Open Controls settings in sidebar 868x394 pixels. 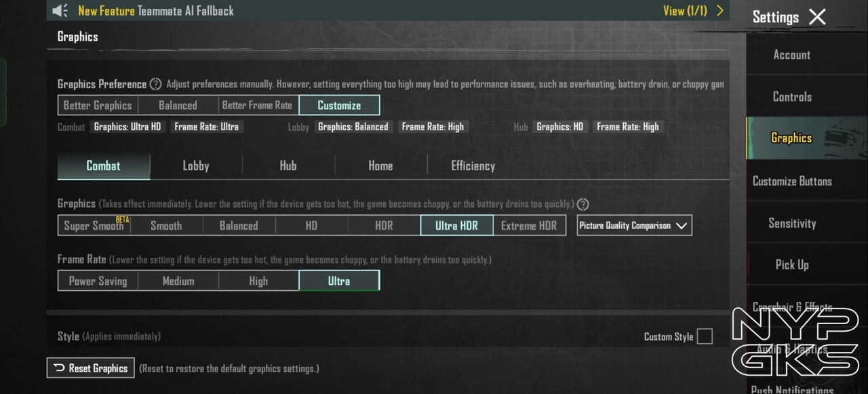pyautogui.click(x=792, y=96)
